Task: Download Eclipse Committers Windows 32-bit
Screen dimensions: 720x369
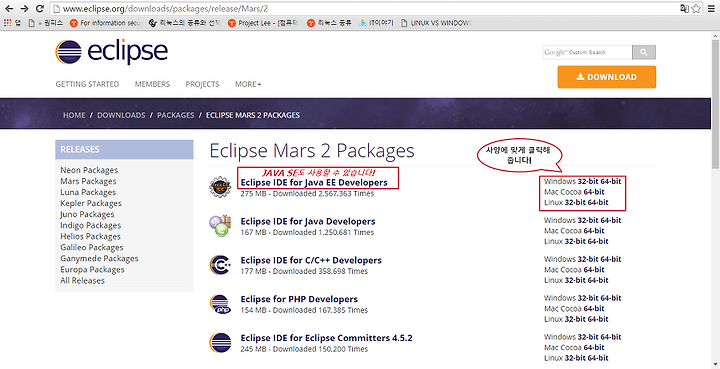Action: tap(588, 337)
